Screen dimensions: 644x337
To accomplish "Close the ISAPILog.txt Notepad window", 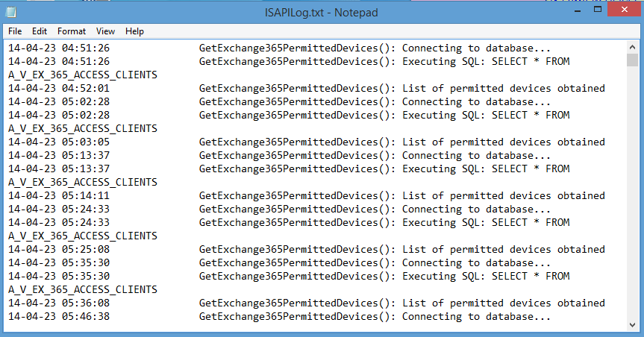I will point(625,10).
